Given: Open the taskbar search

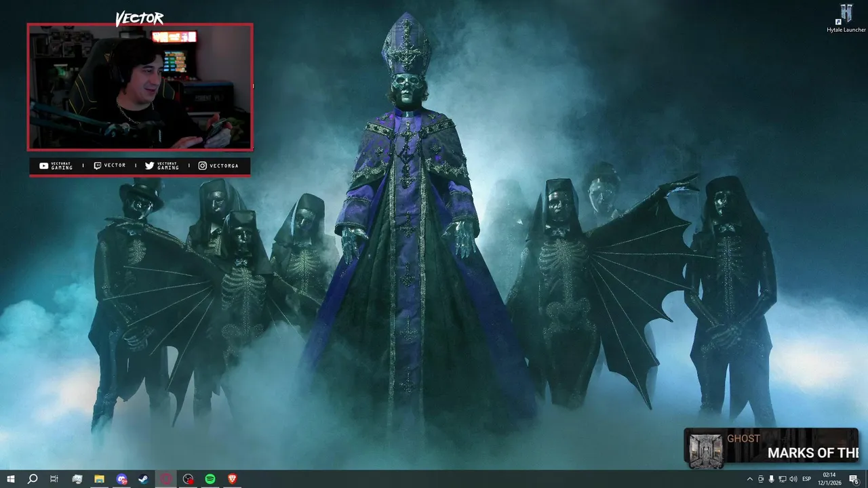Looking at the screenshot, I should 33,479.
